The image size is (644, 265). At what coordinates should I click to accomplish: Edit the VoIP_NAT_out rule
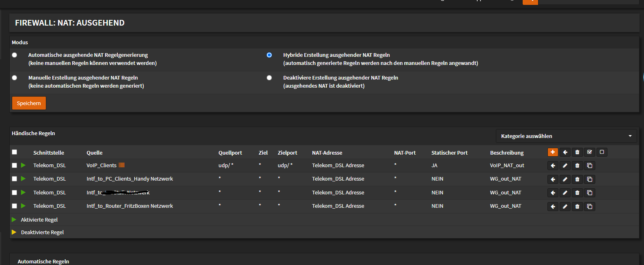565,166
